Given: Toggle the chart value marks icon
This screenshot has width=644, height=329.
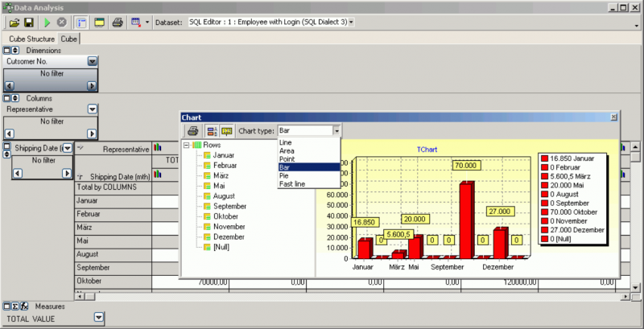Looking at the screenshot, I should point(226,131).
